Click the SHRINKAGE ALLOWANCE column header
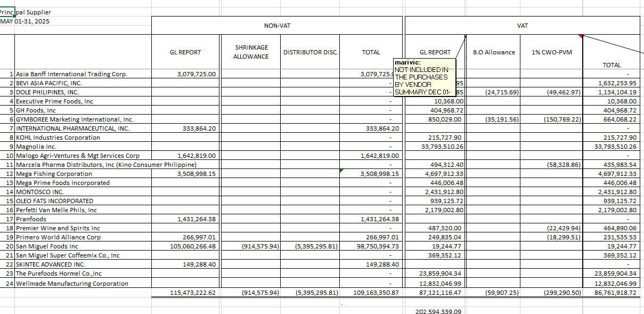 tap(250, 52)
